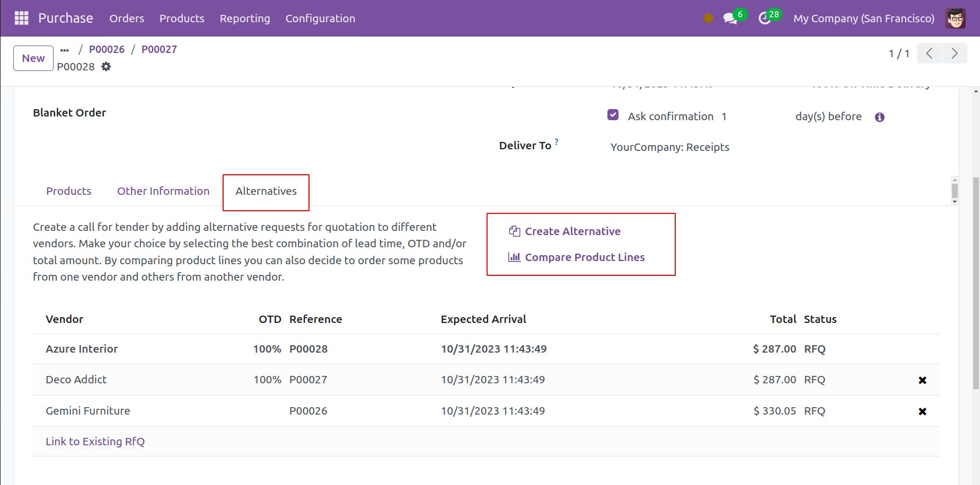Click the help question mark by Deliver To
This screenshot has height=485, width=980.
click(x=557, y=141)
